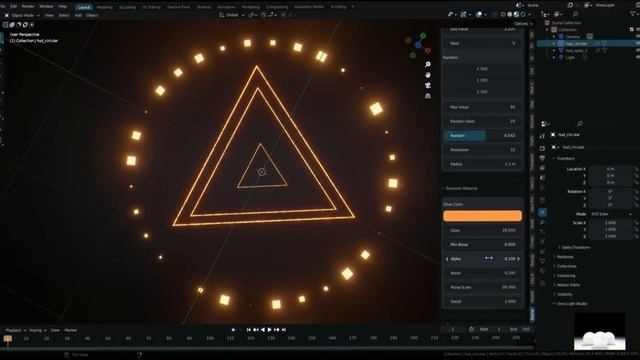Open properties editor type selector icon

pyautogui.click(x=544, y=123)
